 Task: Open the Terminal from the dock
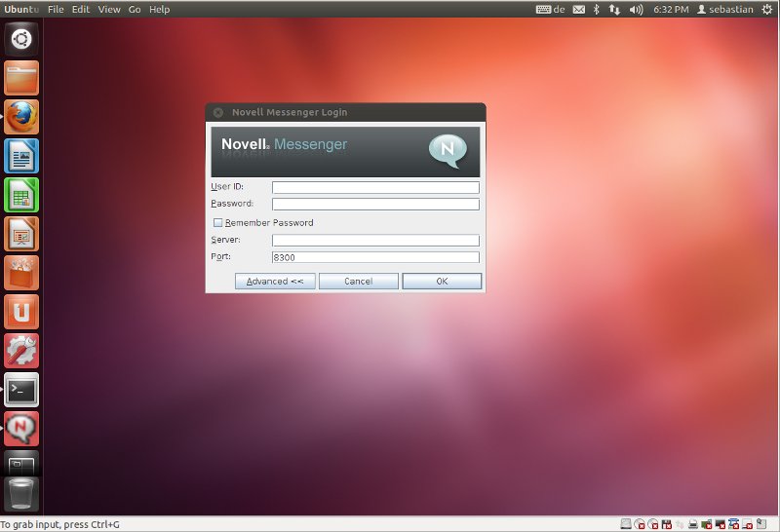click(x=21, y=390)
